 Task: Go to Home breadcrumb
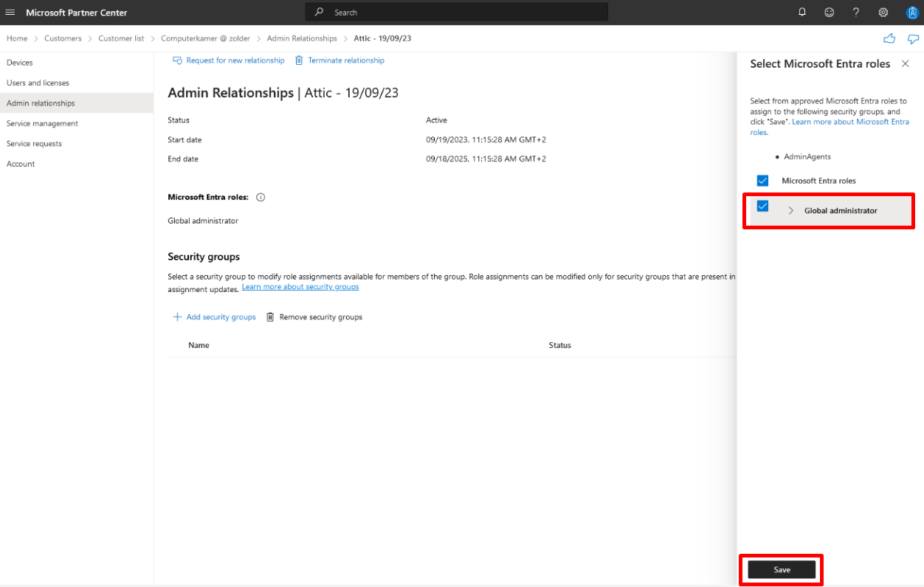pyautogui.click(x=17, y=38)
